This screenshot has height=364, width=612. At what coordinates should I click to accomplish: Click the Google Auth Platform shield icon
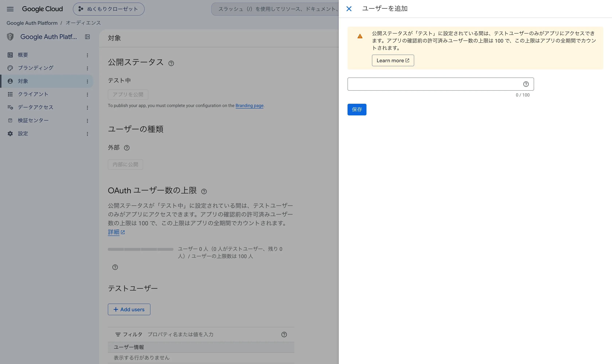(10, 37)
